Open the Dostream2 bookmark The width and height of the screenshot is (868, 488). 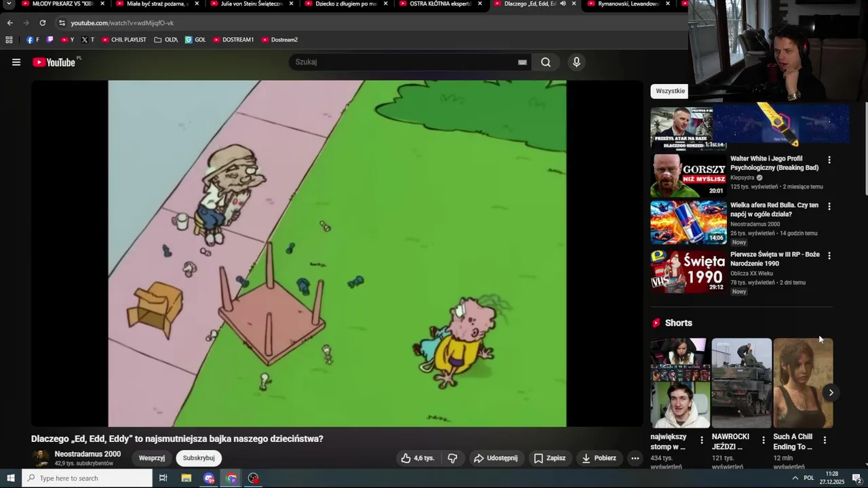279,40
